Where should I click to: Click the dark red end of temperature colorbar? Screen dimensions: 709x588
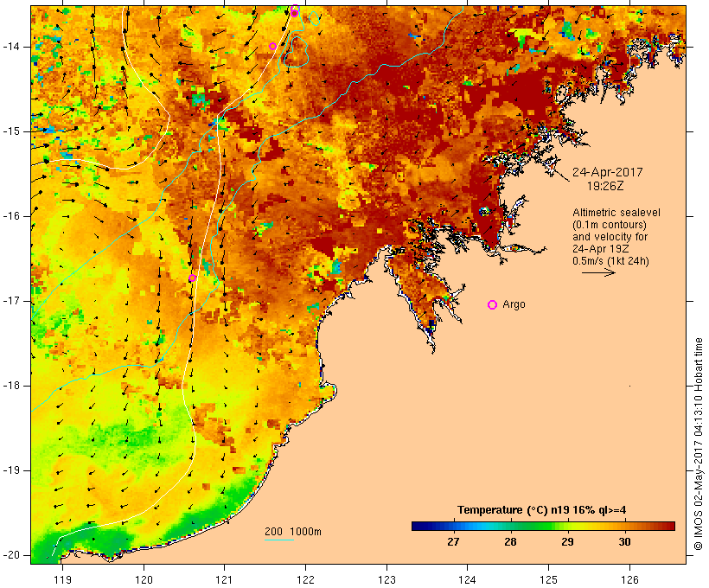point(668,526)
